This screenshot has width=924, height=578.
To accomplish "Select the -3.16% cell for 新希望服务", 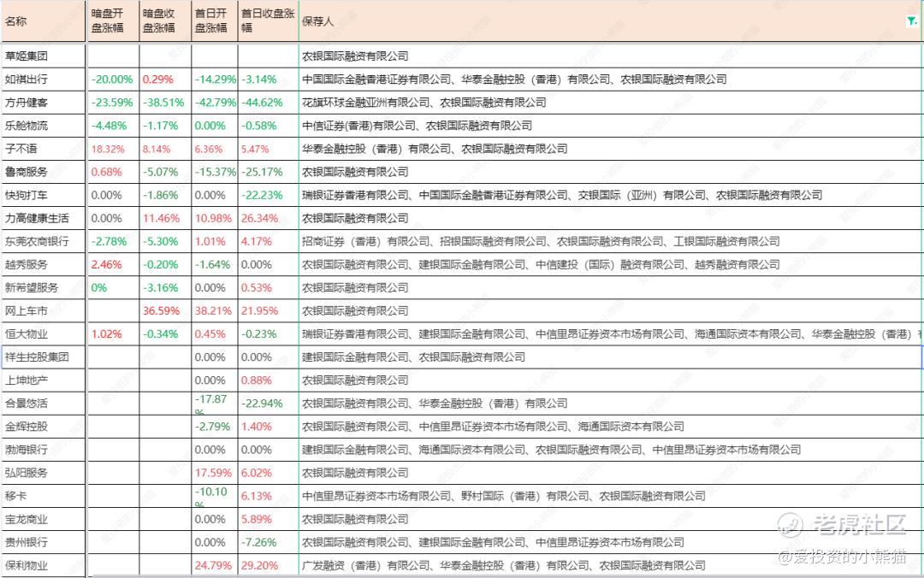I will coord(165,287).
